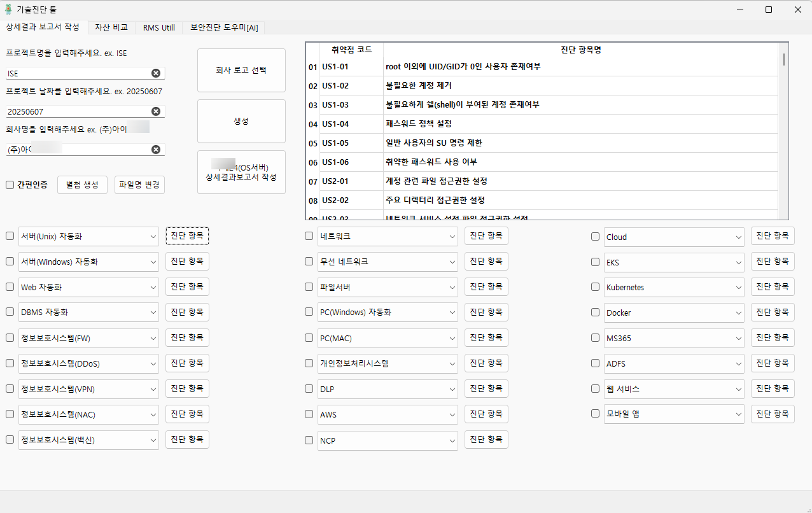
Task: Click the 생성 button
Action: click(x=241, y=121)
